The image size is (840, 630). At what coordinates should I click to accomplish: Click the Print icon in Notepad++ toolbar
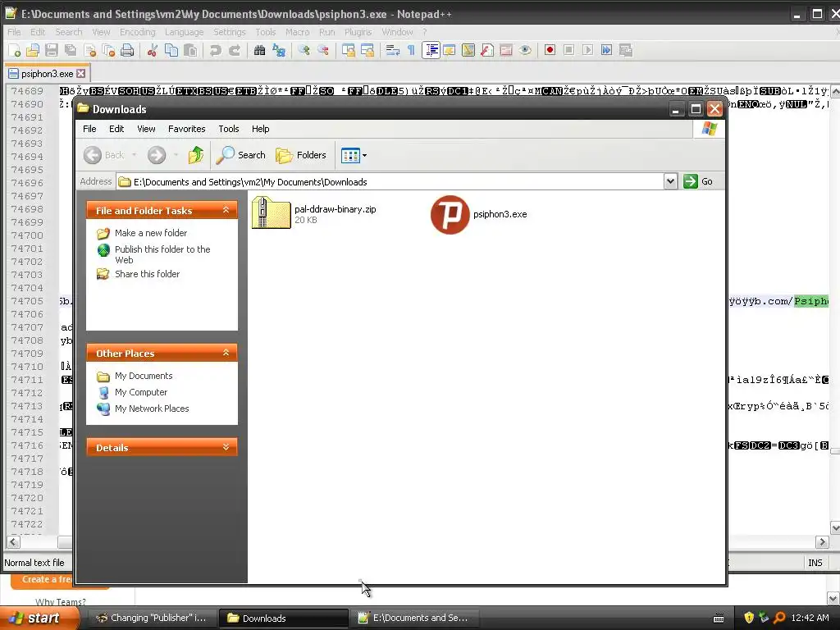[127, 50]
